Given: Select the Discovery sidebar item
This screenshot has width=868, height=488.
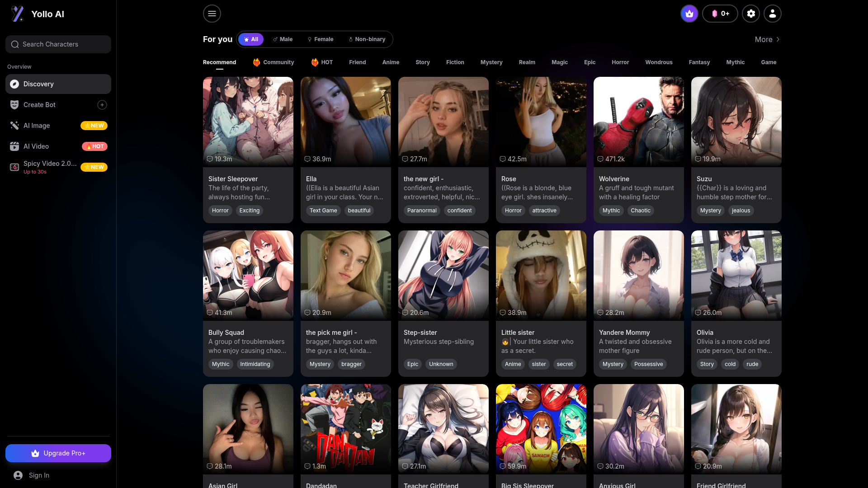Looking at the screenshot, I should [x=58, y=84].
